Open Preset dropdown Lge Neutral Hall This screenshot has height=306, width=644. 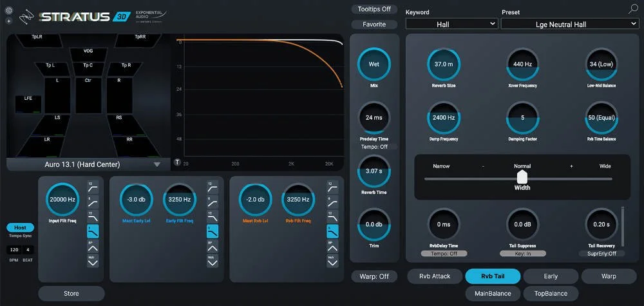pos(570,24)
